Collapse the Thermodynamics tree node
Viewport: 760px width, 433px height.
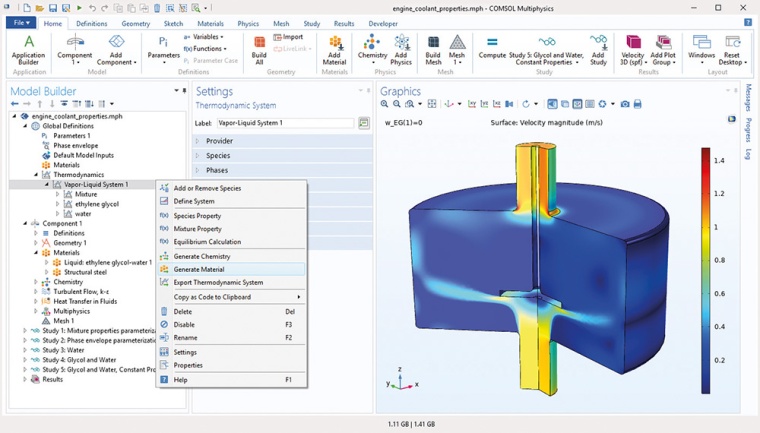36,175
